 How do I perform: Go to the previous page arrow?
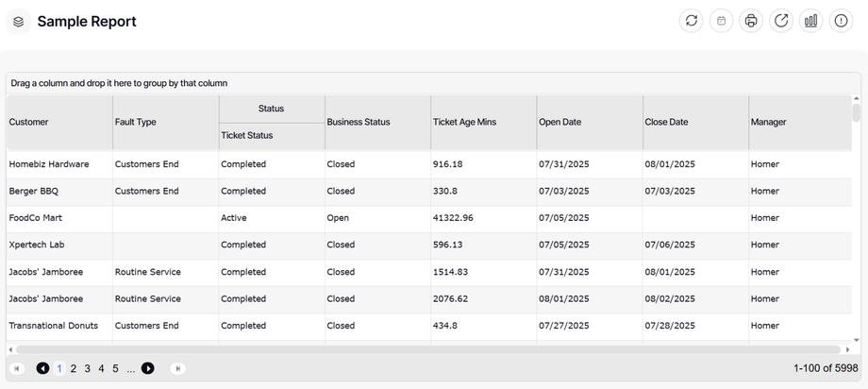(42, 368)
